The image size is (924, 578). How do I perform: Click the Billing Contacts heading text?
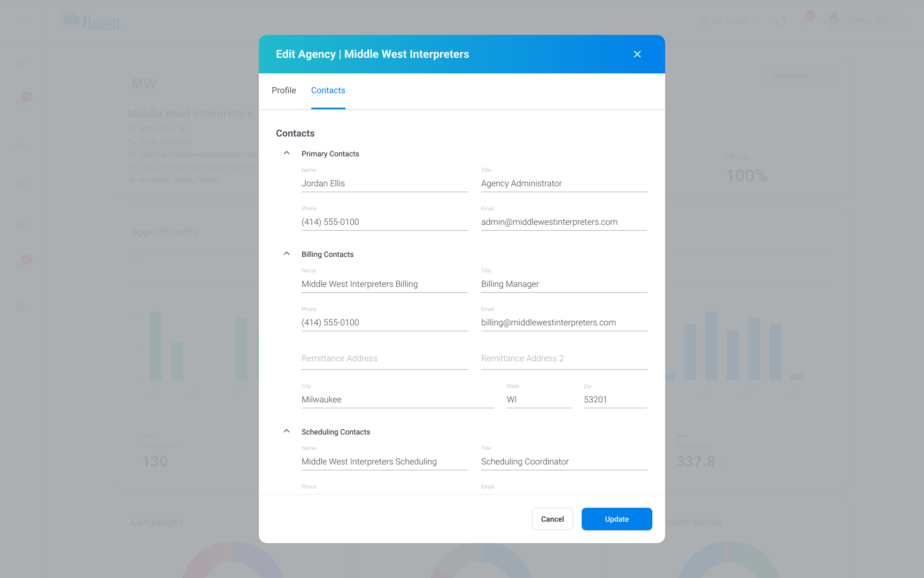pos(327,254)
